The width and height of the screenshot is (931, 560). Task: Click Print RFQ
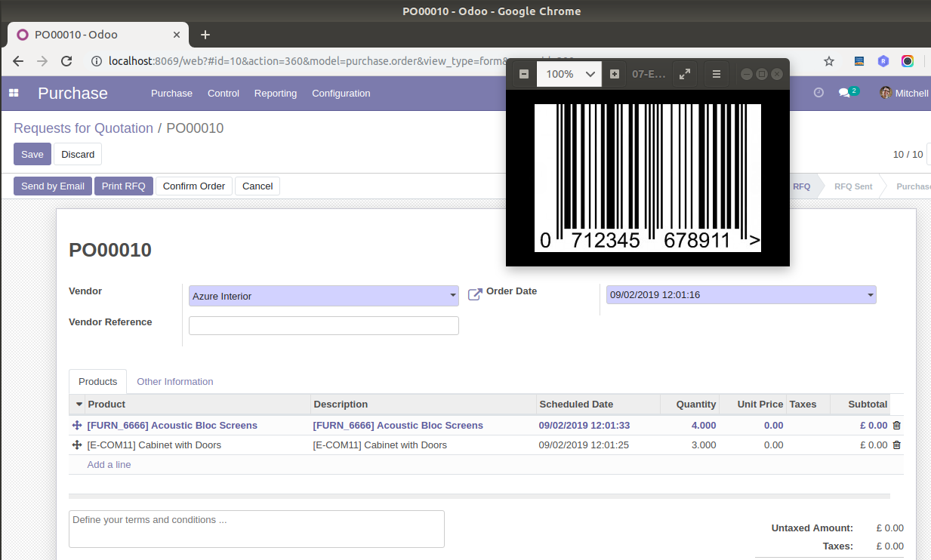tap(124, 186)
